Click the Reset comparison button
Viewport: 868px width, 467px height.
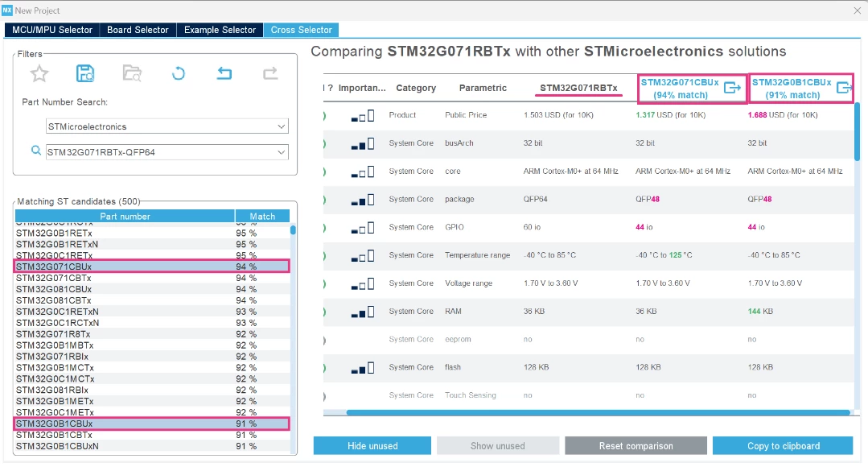click(x=636, y=446)
